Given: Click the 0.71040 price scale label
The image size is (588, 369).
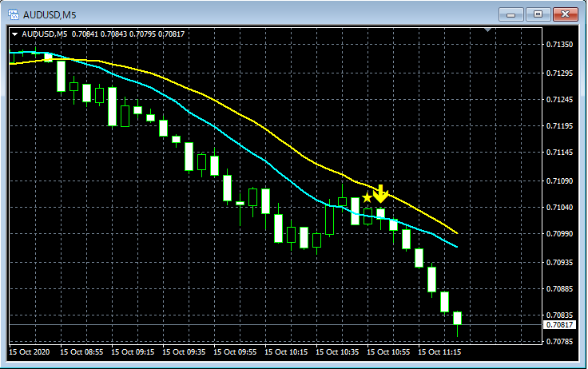Looking at the screenshot, I should 559,208.
